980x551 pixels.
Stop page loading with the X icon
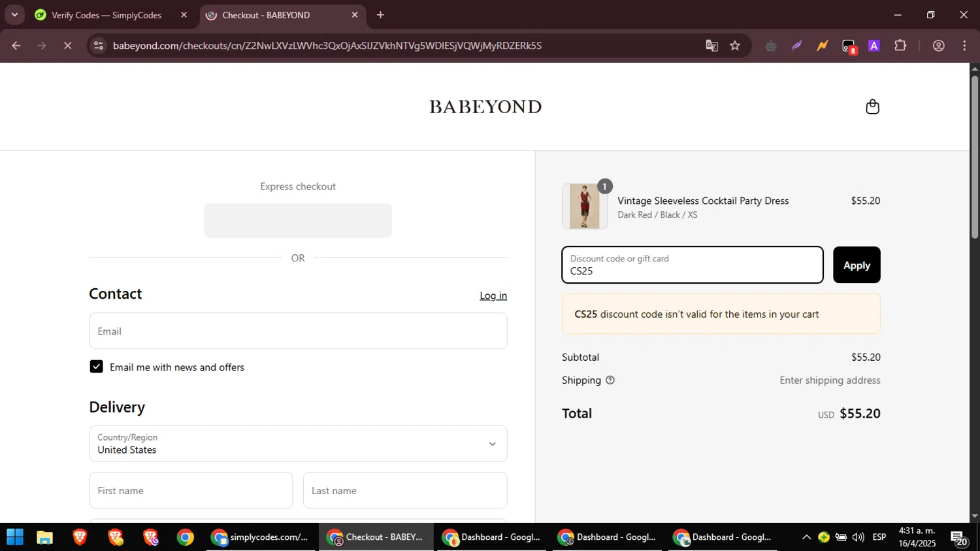click(67, 46)
